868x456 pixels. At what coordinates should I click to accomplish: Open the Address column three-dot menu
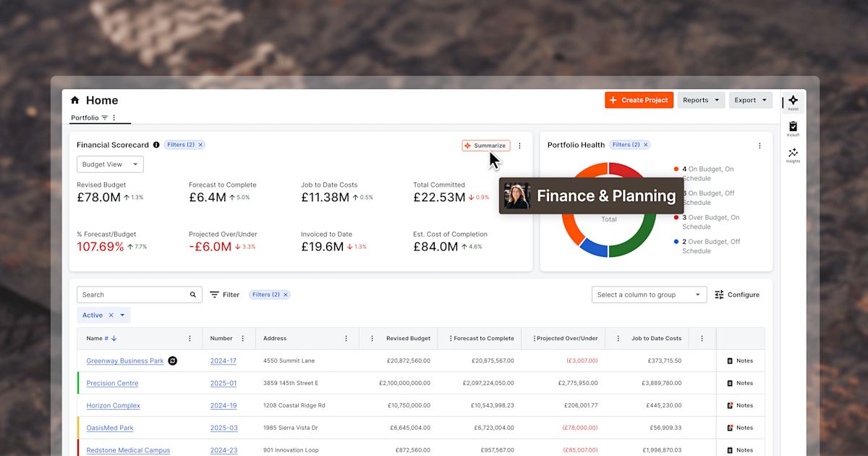pyautogui.click(x=346, y=338)
